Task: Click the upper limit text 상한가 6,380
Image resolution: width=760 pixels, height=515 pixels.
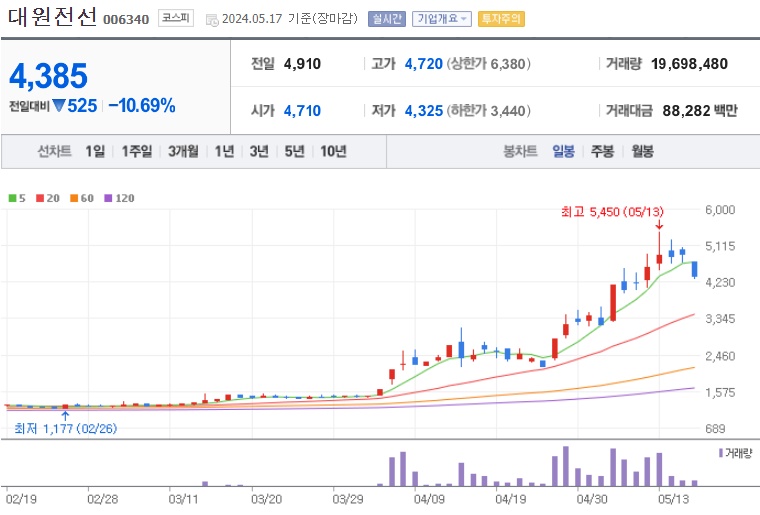Action: (x=489, y=64)
